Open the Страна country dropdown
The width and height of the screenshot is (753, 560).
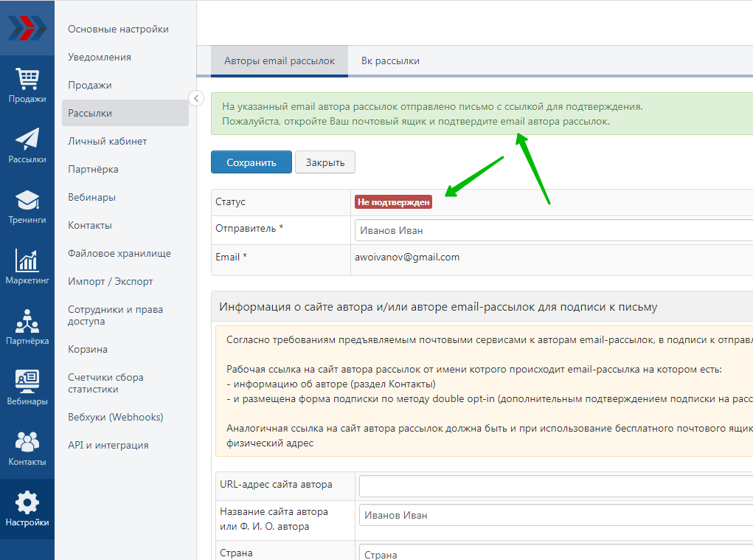pos(555,554)
